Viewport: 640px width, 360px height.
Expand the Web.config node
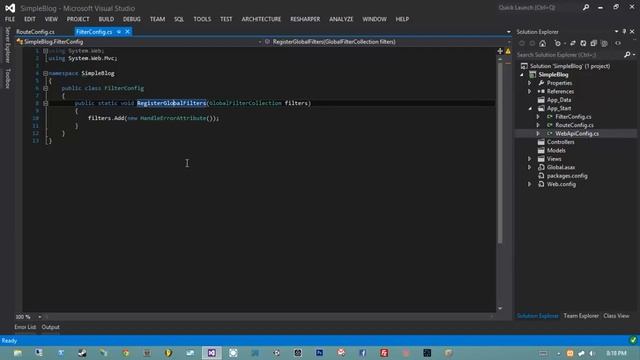(x=530, y=184)
